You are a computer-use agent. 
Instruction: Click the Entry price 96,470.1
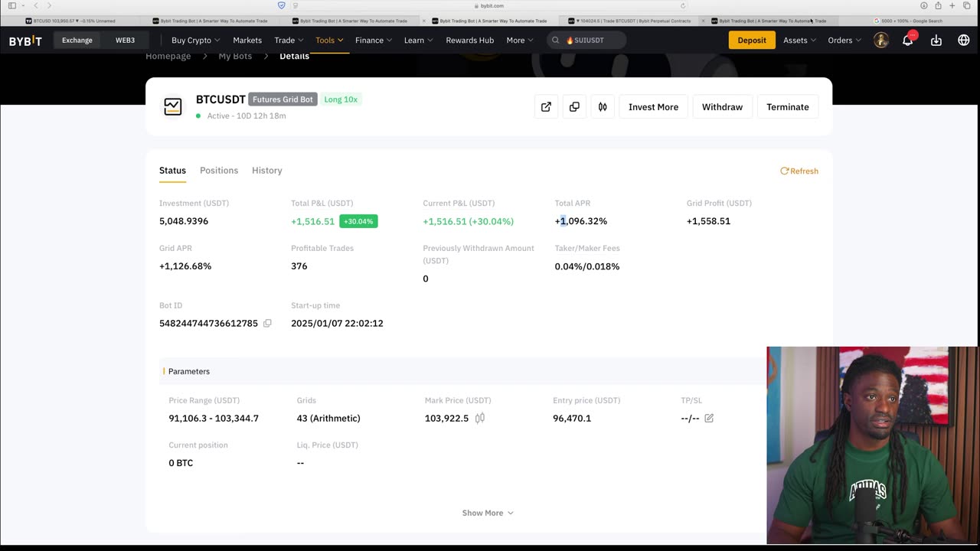pyautogui.click(x=572, y=418)
